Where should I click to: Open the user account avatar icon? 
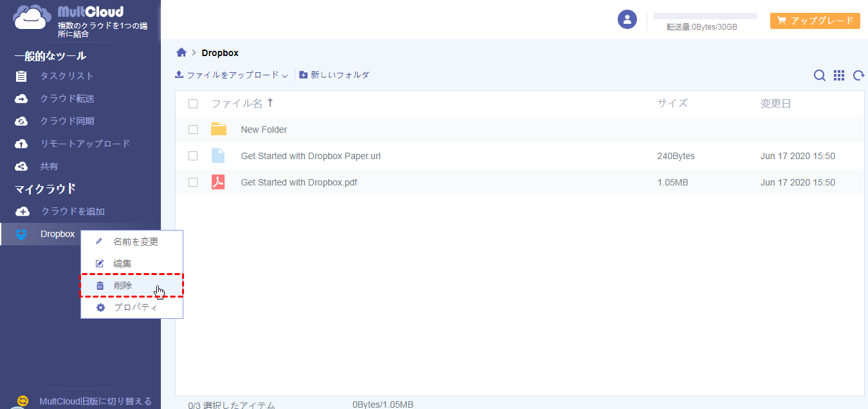[x=627, y=19]
